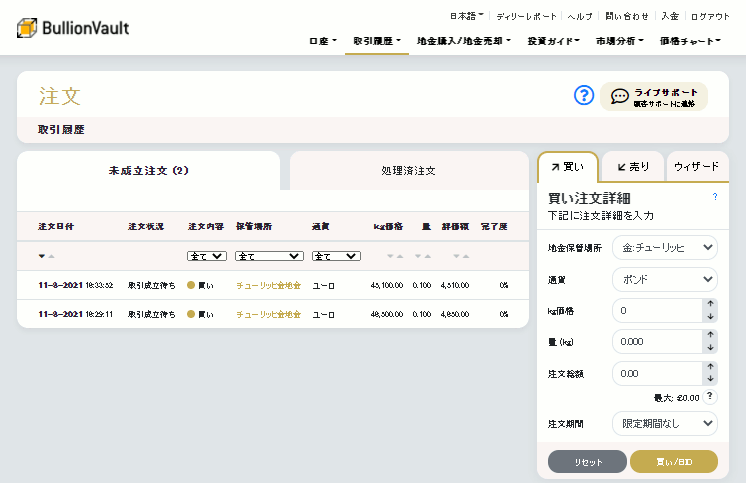This screenshot has height=483, width=746.
Task: Click the 買い/BID button
Action: 674,462
